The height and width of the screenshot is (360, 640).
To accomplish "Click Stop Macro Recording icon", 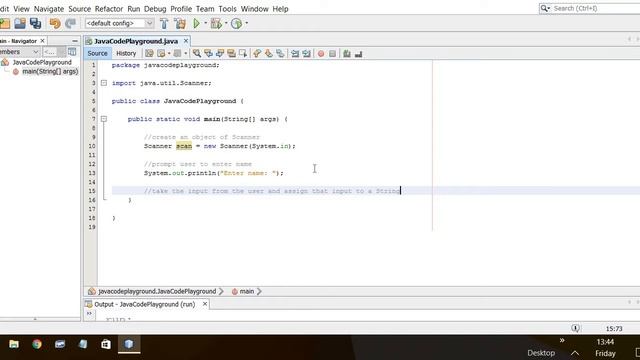I will (332, 53).
